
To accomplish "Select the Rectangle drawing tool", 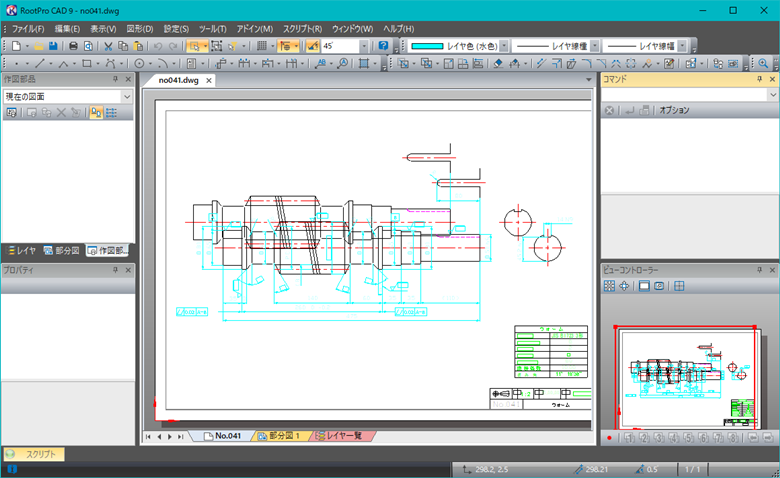I will click(x=88, y=64).
